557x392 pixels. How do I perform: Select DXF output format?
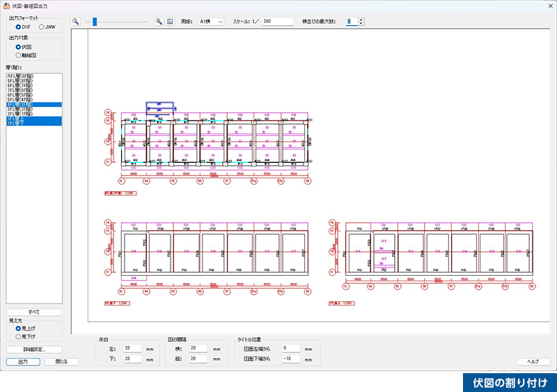click(x=18, y=27)
